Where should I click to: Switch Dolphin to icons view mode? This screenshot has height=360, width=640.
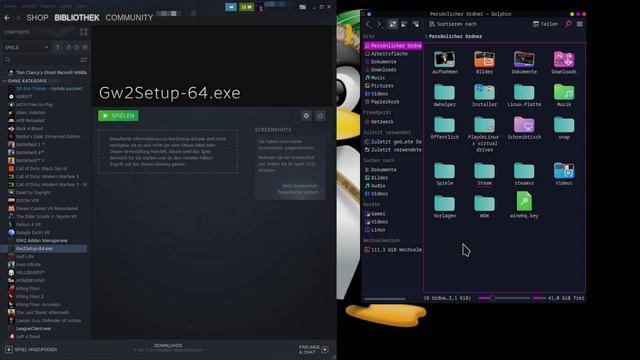coord(393,24)
